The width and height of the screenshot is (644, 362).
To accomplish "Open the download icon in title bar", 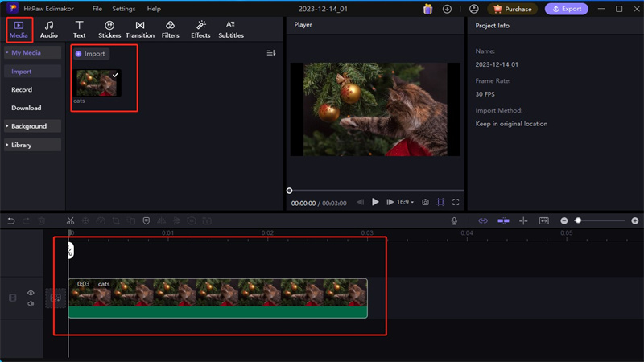I will click(448, 9).
